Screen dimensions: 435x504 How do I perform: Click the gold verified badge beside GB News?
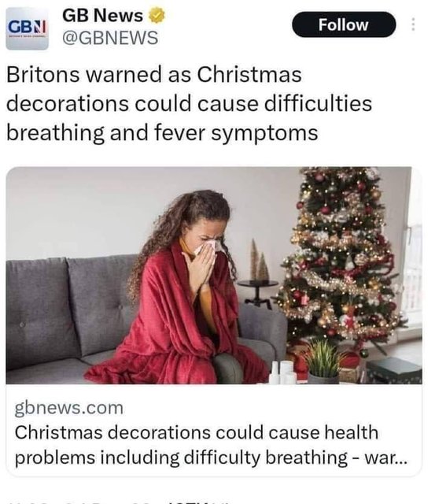point(157,16)
